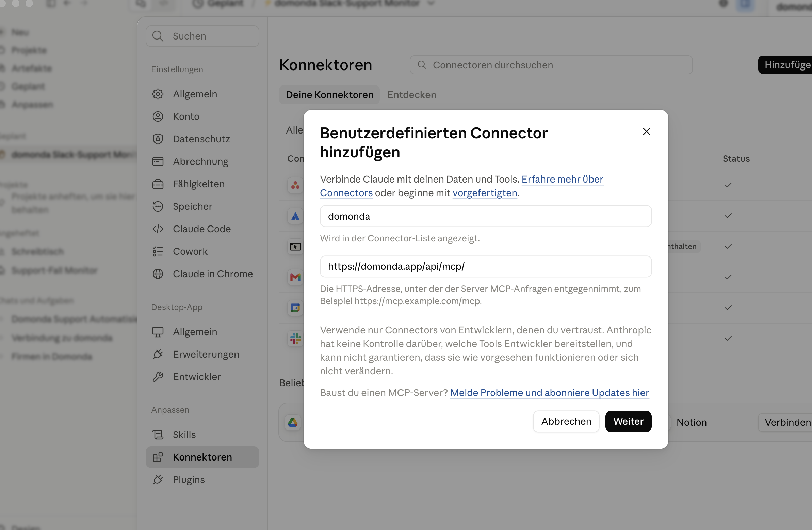
Task: Click the Hinzufügen button at top right
Action: tap(785, 65)
